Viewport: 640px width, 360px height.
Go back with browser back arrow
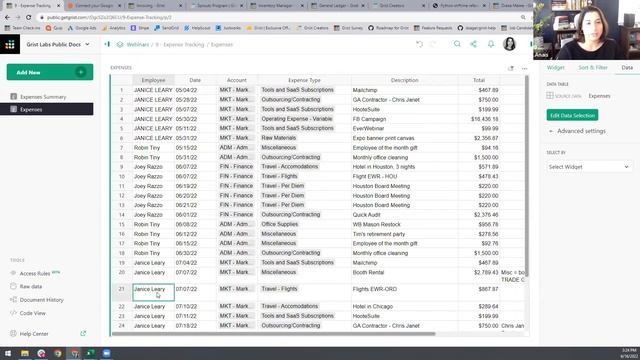point(7,18)
